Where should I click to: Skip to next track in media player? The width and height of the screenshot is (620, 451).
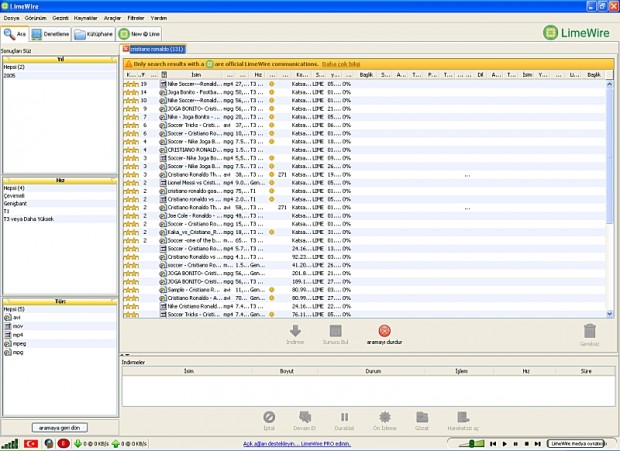537,444
